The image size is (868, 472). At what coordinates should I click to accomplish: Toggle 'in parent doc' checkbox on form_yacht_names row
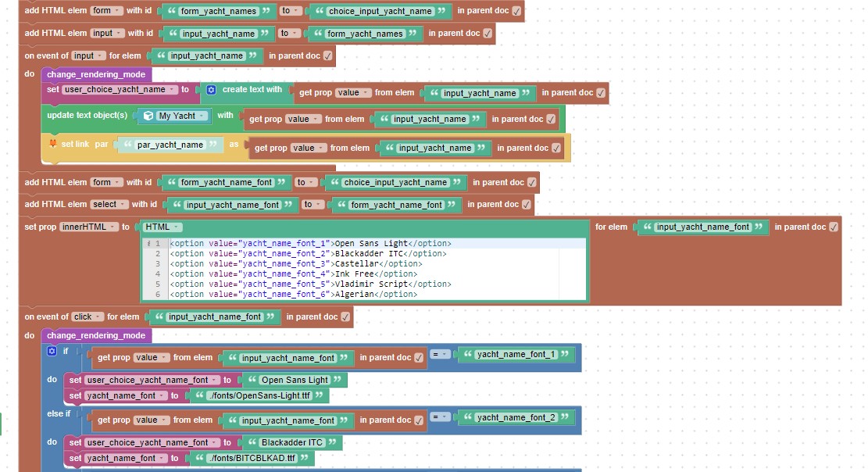click(516, 11)
